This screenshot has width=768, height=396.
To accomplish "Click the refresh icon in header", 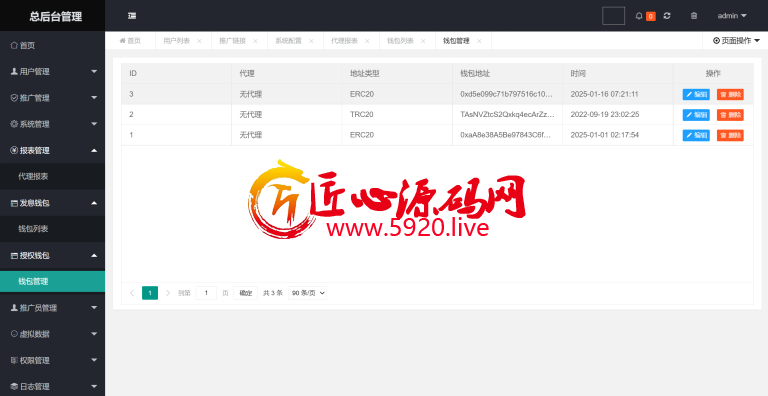I will tap(667, 16).
